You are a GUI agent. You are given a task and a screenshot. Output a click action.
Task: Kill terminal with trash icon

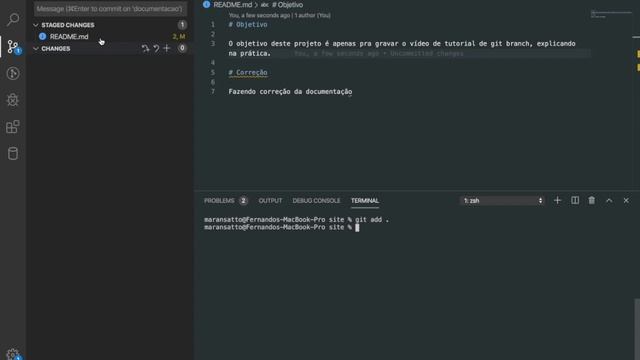coord(591,200)
